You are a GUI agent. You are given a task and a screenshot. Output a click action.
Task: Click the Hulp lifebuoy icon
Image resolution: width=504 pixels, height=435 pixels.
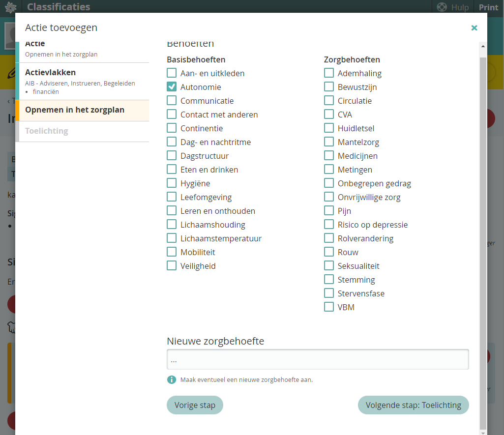click(x=442, y=7)
